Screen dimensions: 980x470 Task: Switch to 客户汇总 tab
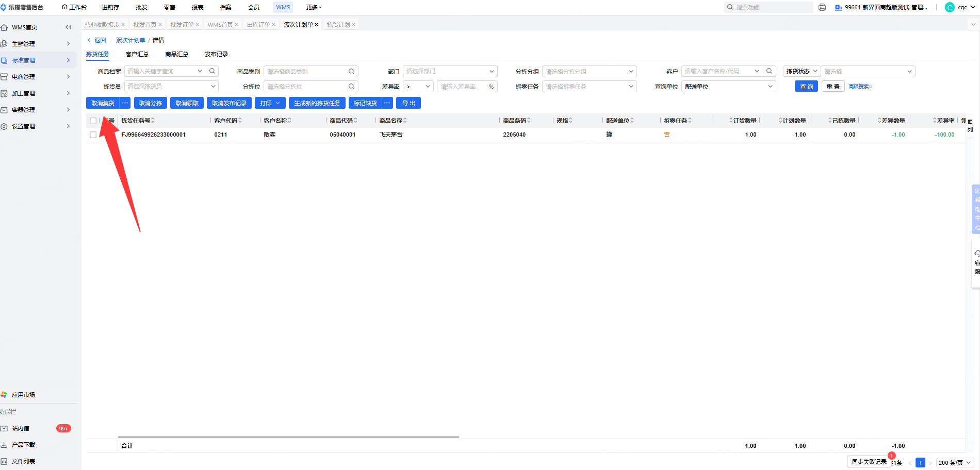[x=137, y=54]
